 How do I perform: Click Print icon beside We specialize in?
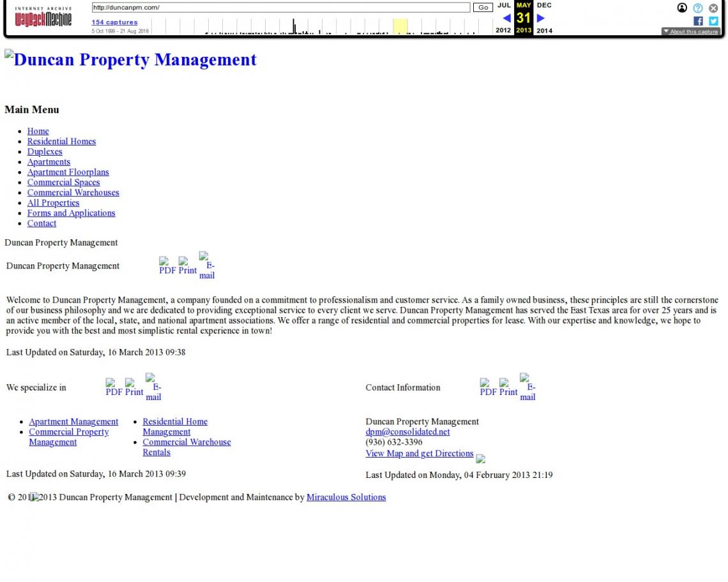click(x=134, y=387)
